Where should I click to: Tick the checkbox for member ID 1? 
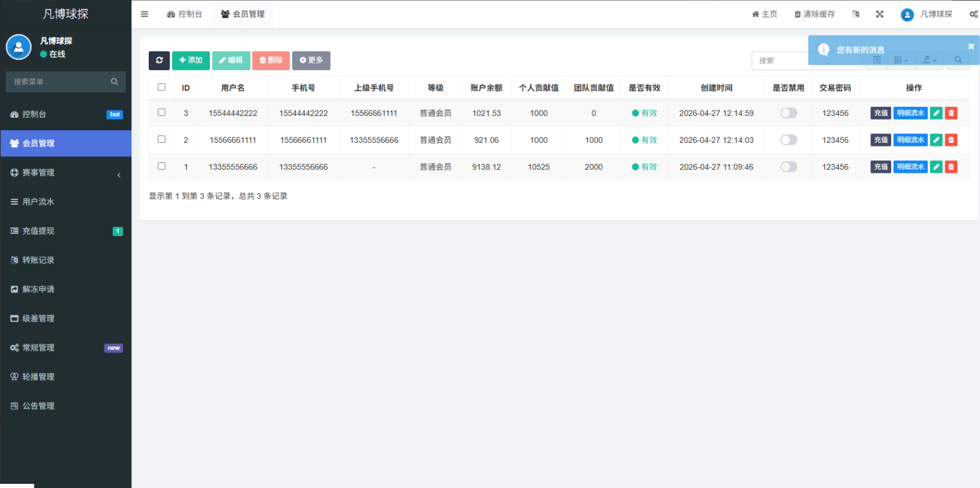click(161, 166)
